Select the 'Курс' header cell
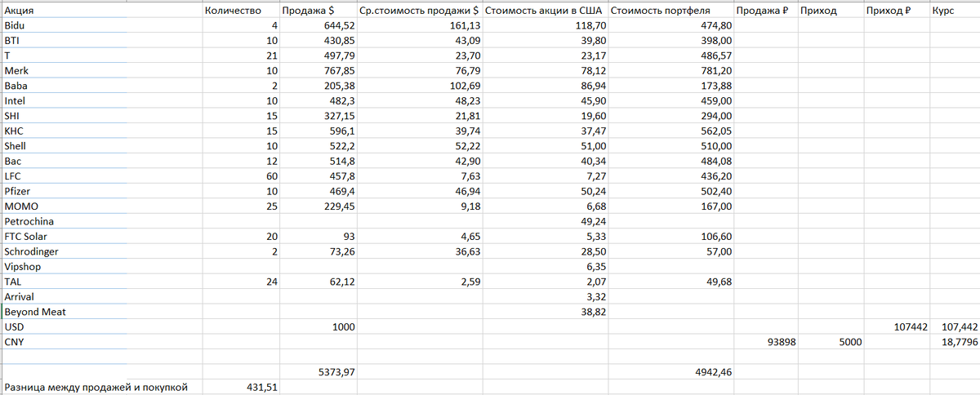Image resolution: width=980 pixels, height=395 pixels. (x=954, y=11)
